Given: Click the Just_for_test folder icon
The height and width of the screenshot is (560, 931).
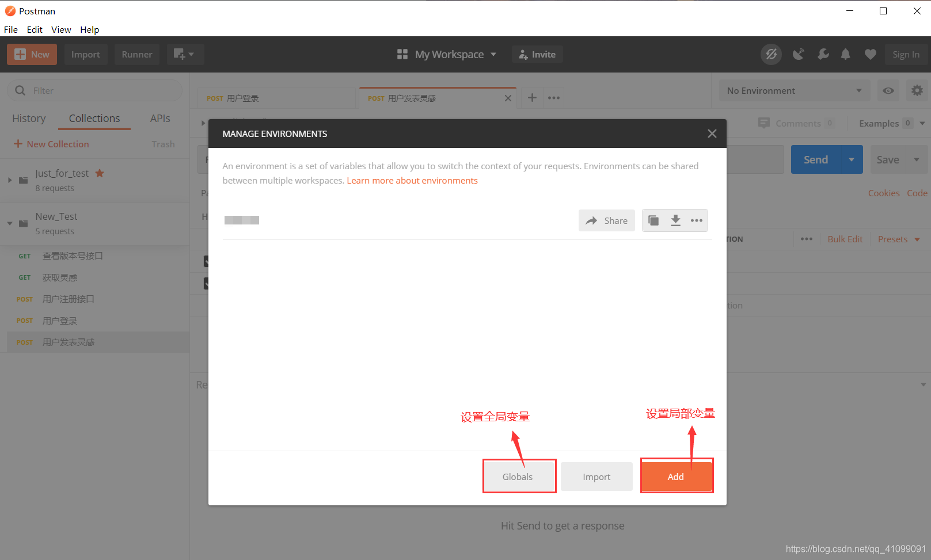Looking at the screenshot, I should click(23, 180).
